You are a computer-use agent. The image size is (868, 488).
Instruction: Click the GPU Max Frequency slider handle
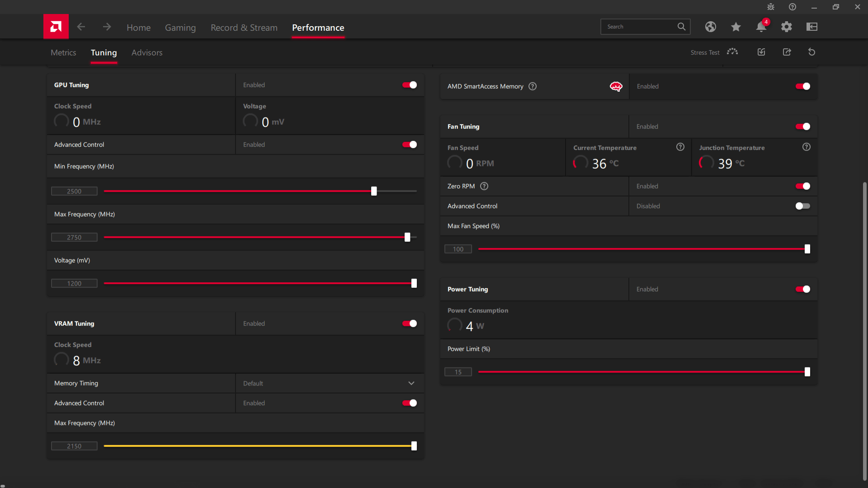click(407, 237)
